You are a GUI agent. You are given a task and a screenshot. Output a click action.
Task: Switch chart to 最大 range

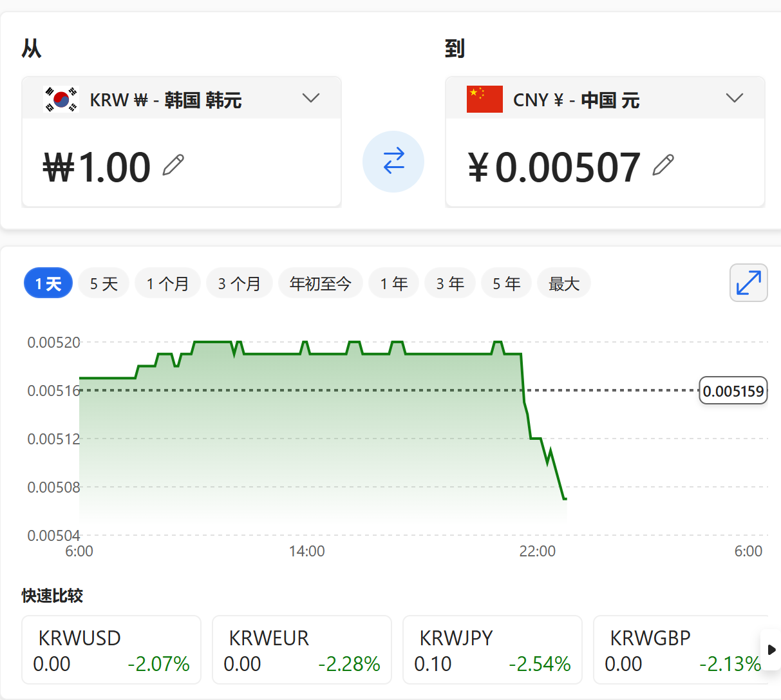coord(563,283)
